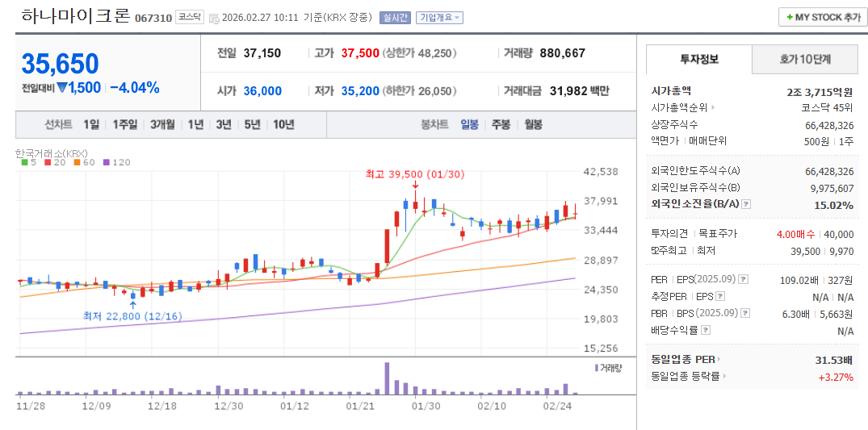Viewport: 868px width, 430px height.
Task: Follow the 동일업종 등락률 arrow link
Action: (724, 376)
